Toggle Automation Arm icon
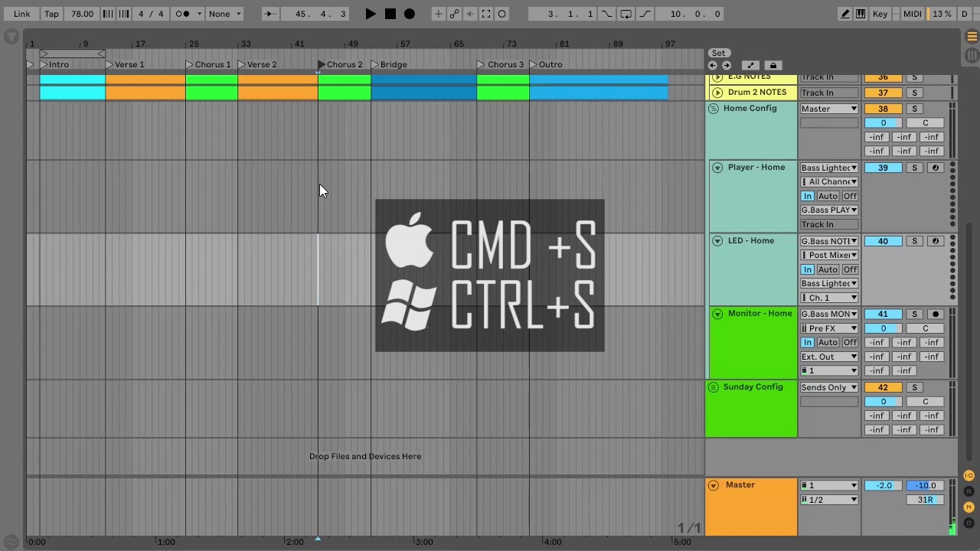This screenshot has width=980, height=551. [454, 14]
